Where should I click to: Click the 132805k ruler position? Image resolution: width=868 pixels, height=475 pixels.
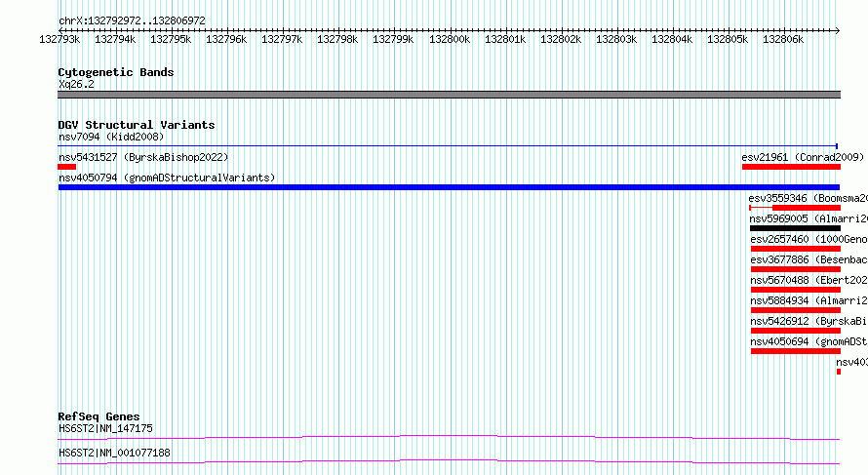click(728, 39)
